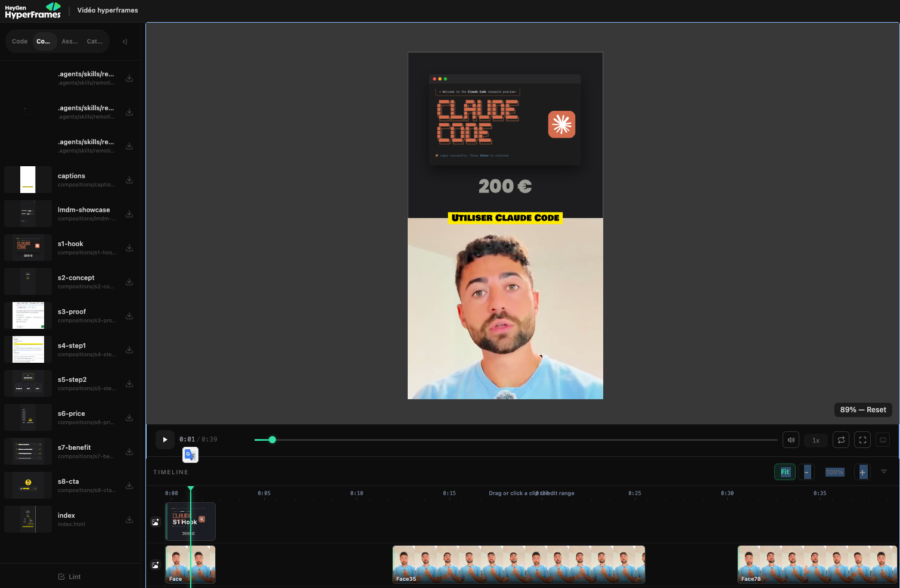Click the Vidéo hyperframes project title
900x588 pixels.
107,10
